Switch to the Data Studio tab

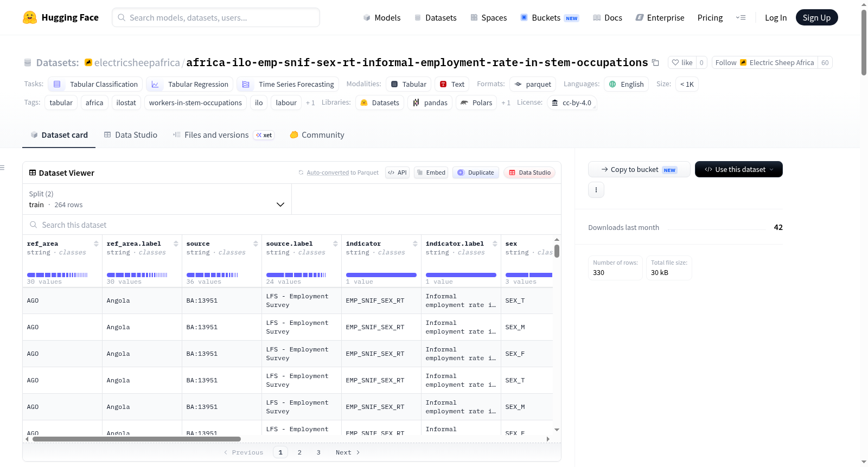tap(131, 135)
